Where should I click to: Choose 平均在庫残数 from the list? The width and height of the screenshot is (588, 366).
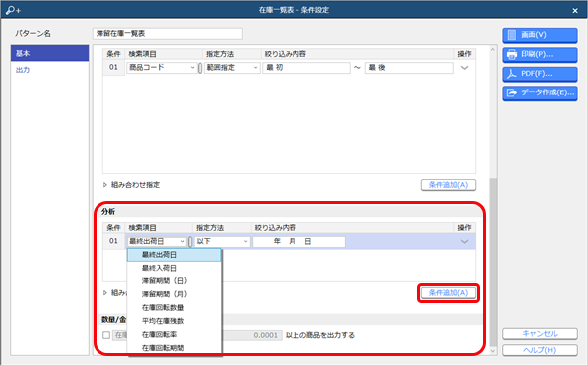tap(174, 321)
